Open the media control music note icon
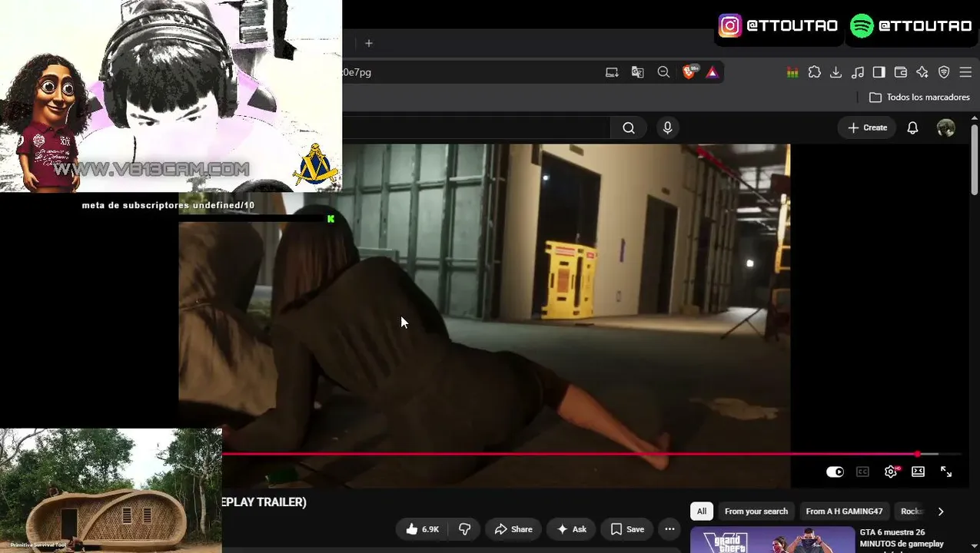980x553 pixels. tap(858, 72)
